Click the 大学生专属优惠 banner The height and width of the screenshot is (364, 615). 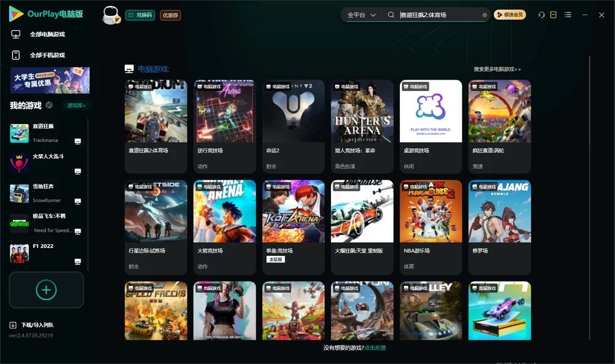pos(50,81)
